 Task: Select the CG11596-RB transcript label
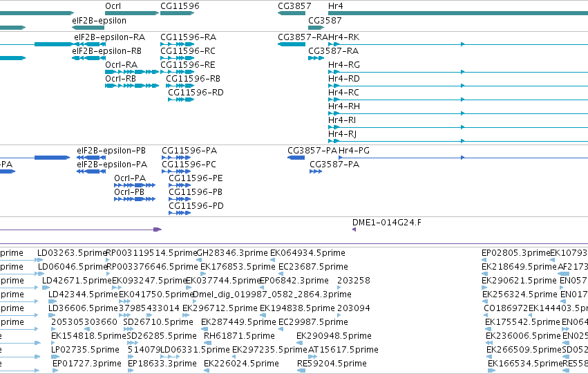(193, 79)
